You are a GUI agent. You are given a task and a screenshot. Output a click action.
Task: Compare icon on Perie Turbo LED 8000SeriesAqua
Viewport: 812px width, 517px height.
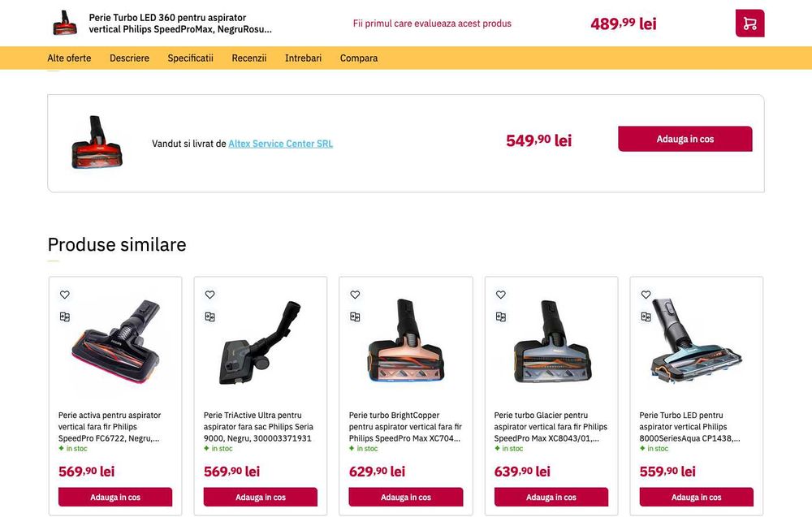pos(646,317)
